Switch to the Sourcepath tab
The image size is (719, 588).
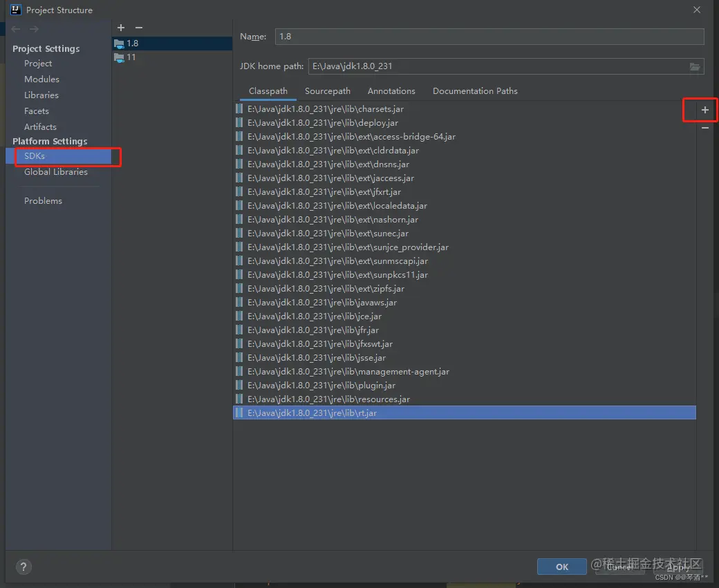(328, 91)
